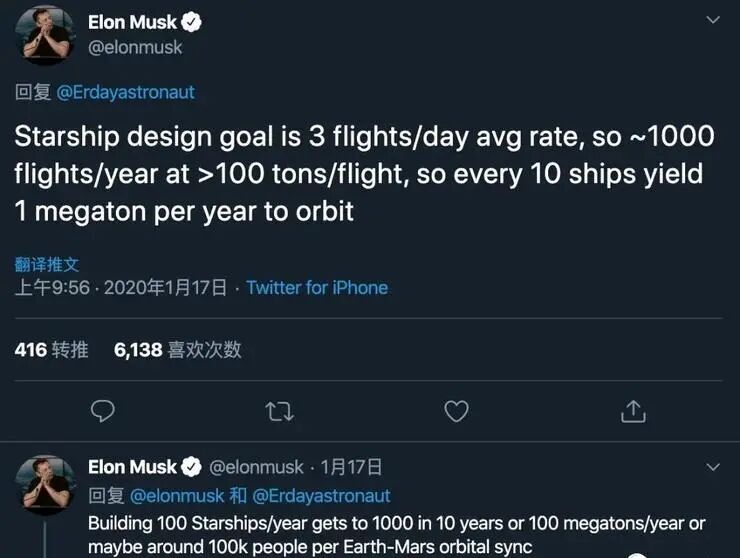Click the reply tweet's 1月17日 date
Image resolution: width=740 pixels, height=558 pixels.
(352, 467)
